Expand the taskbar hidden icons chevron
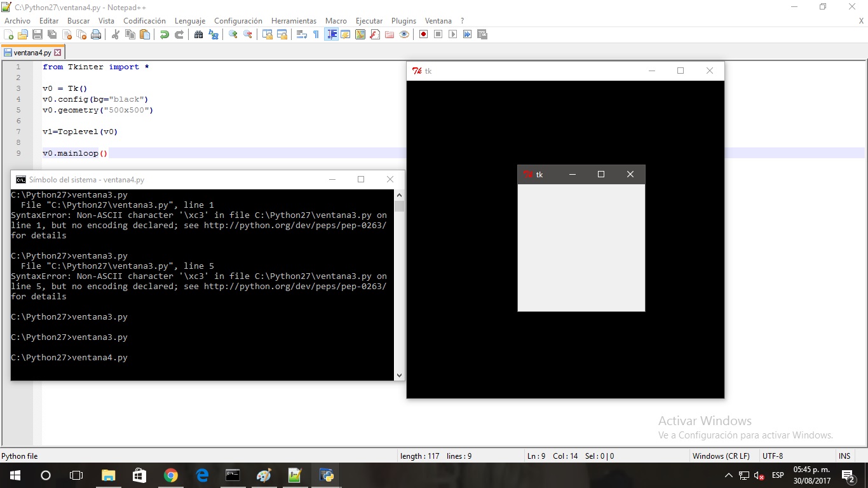Screen dimensions: 868x488 [x=728, y=475]
